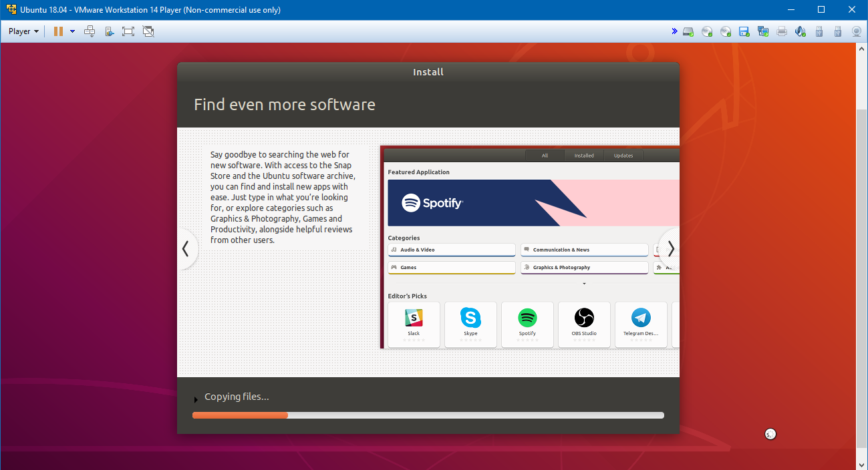Viewport: 868px width, 470px height.
Task: Click the printer device icon
Action: [782, 31]
